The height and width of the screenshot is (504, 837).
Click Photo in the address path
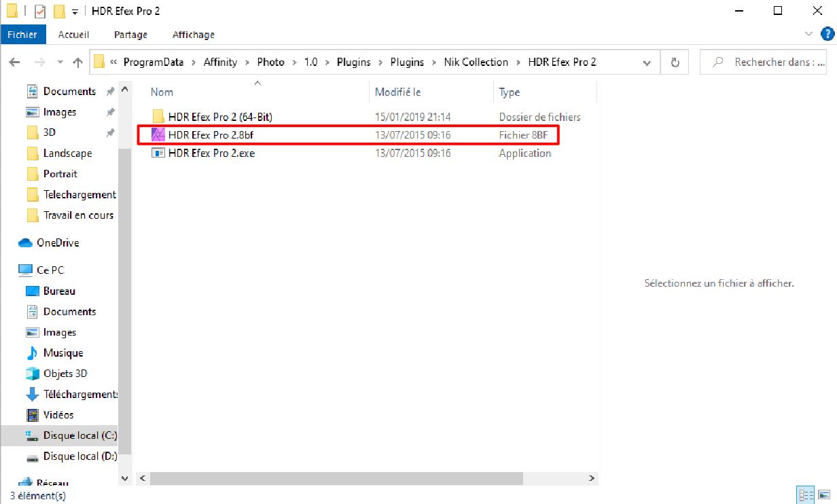tap(270, 62)
